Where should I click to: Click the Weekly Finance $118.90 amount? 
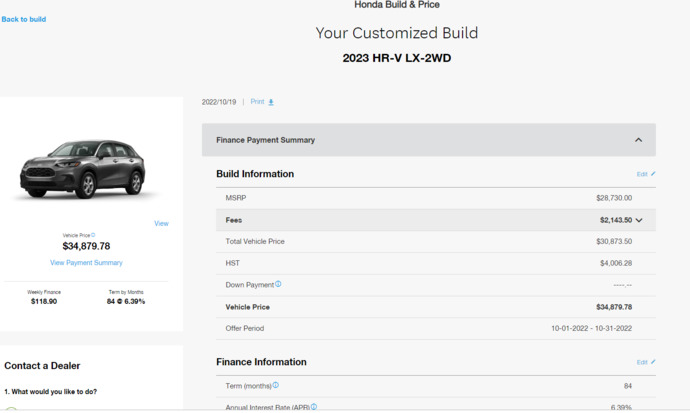point(44,301)
